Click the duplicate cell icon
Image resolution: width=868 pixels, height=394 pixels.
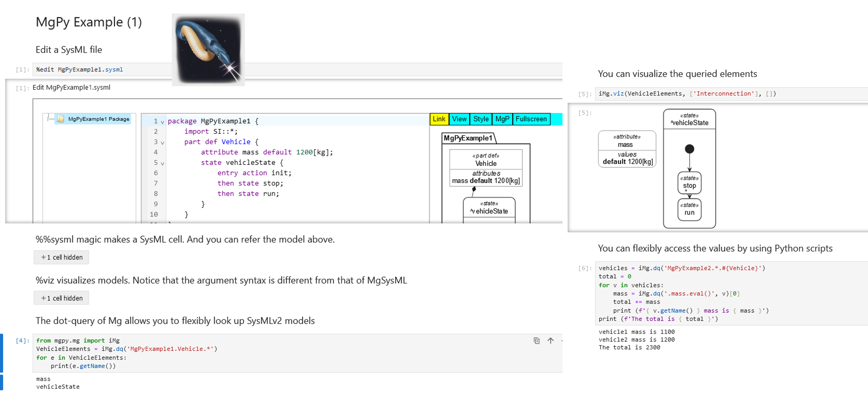[x=536, y=340]
